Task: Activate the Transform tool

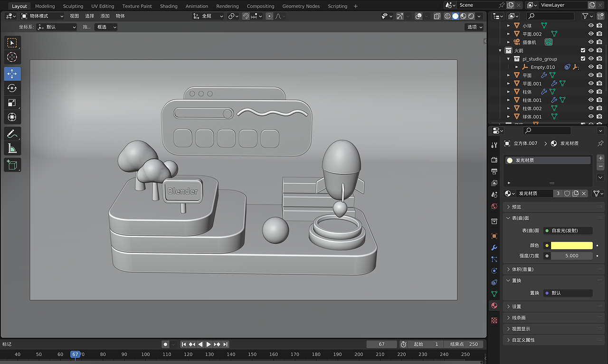Action: [12, 117]
